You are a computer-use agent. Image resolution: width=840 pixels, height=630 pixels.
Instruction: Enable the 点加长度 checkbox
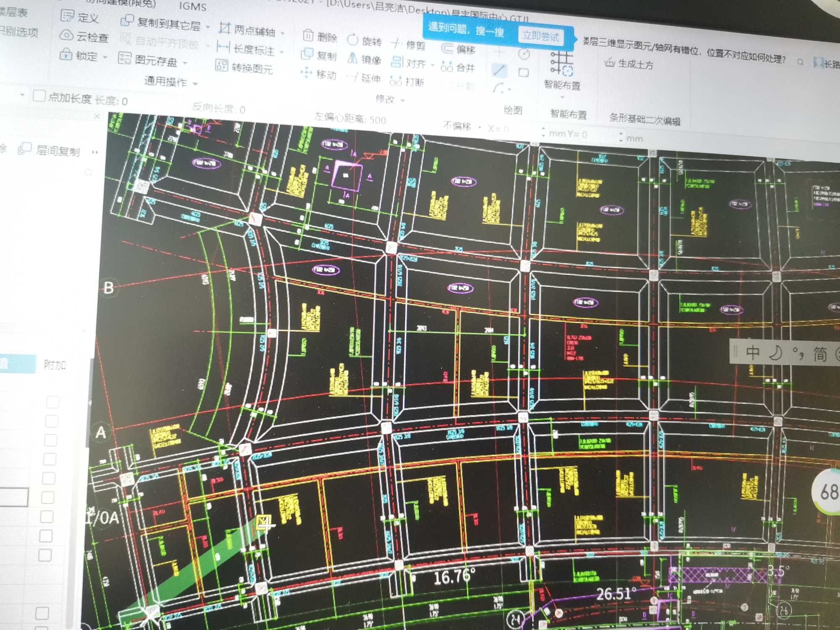tap(39, 96)
